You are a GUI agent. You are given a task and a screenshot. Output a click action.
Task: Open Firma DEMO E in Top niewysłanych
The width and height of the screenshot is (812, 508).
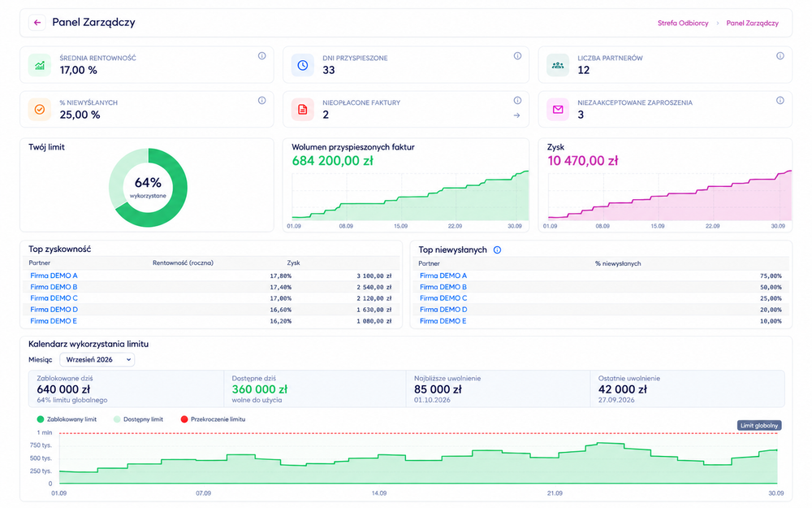point(443,321)
